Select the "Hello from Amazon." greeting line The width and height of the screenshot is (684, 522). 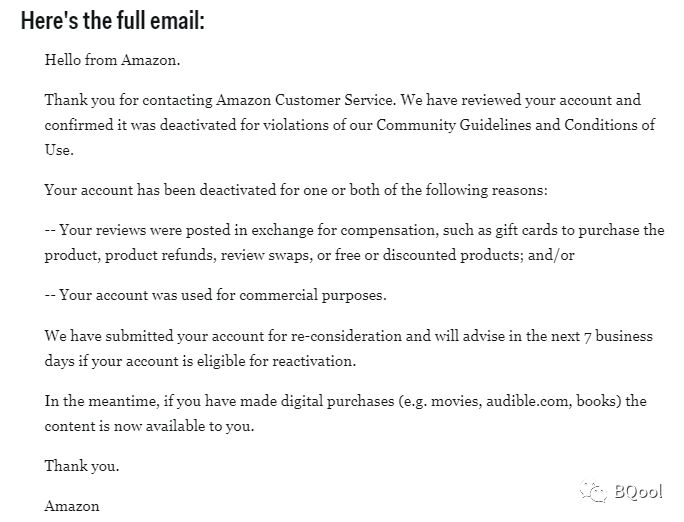(x=112, y=60)
